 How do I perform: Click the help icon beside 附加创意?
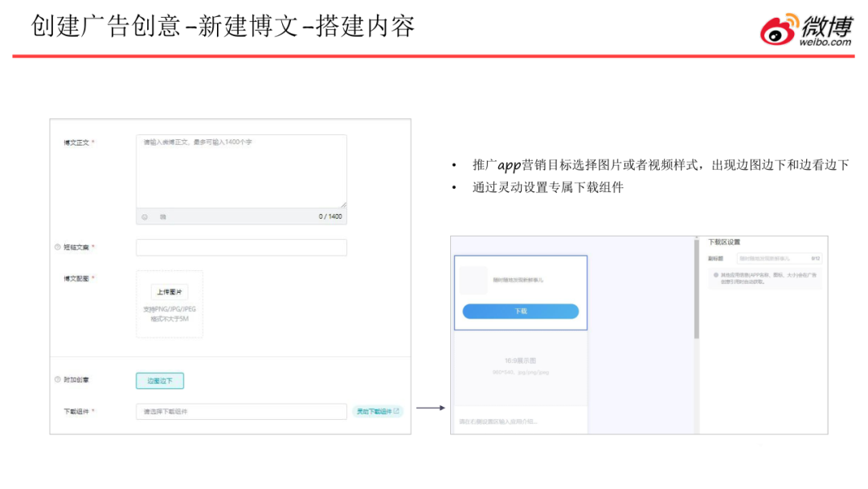point(57,380)
